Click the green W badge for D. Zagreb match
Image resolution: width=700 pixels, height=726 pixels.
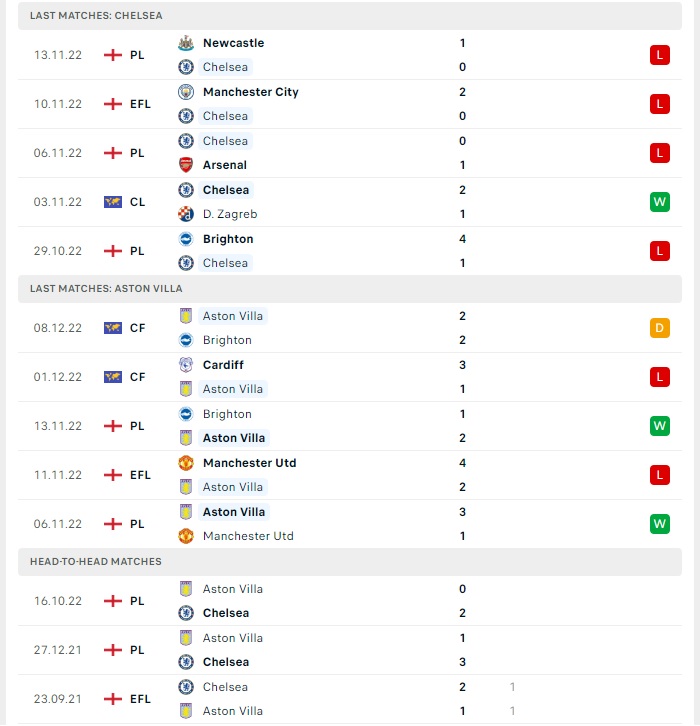[660, 202]
